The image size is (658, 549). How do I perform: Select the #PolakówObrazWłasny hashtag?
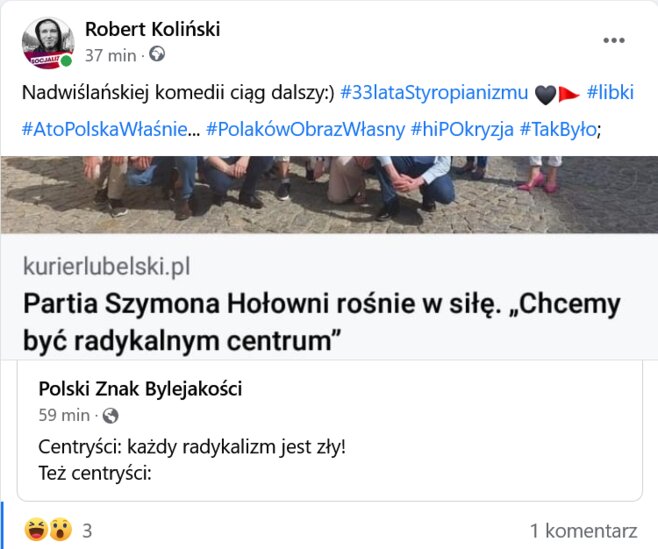(305, 130)
